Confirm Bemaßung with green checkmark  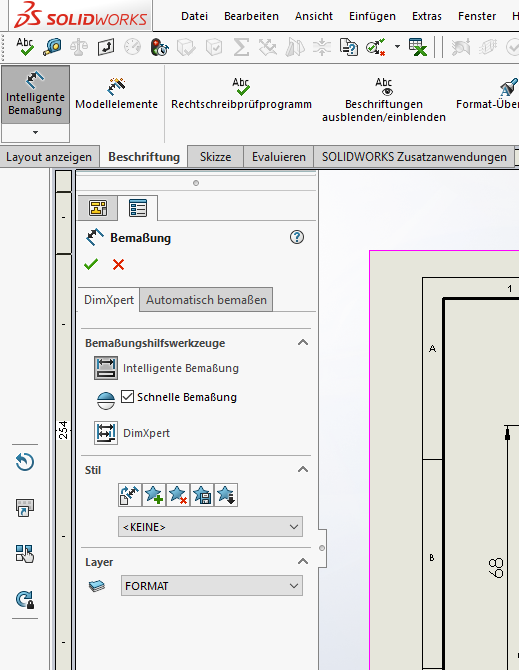pyautogui.click(x=91, y=264)
